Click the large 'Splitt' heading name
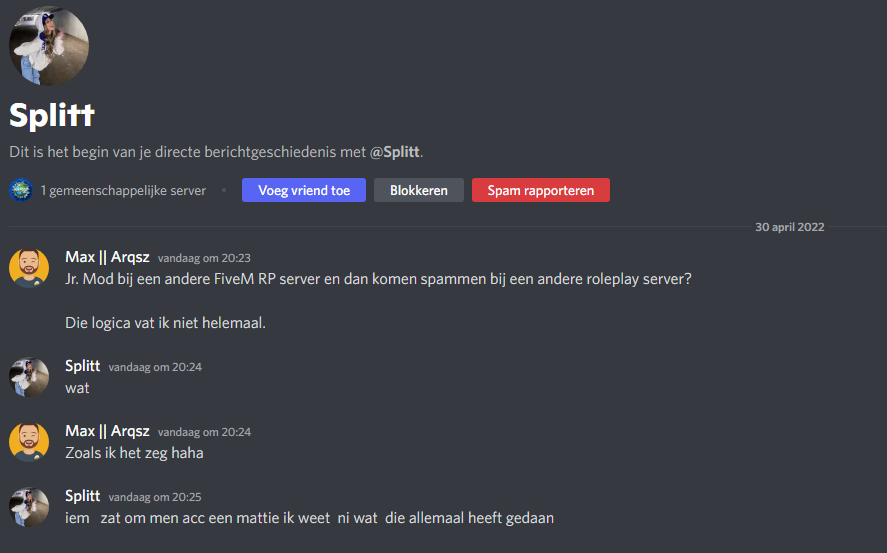 pos(52,115)
